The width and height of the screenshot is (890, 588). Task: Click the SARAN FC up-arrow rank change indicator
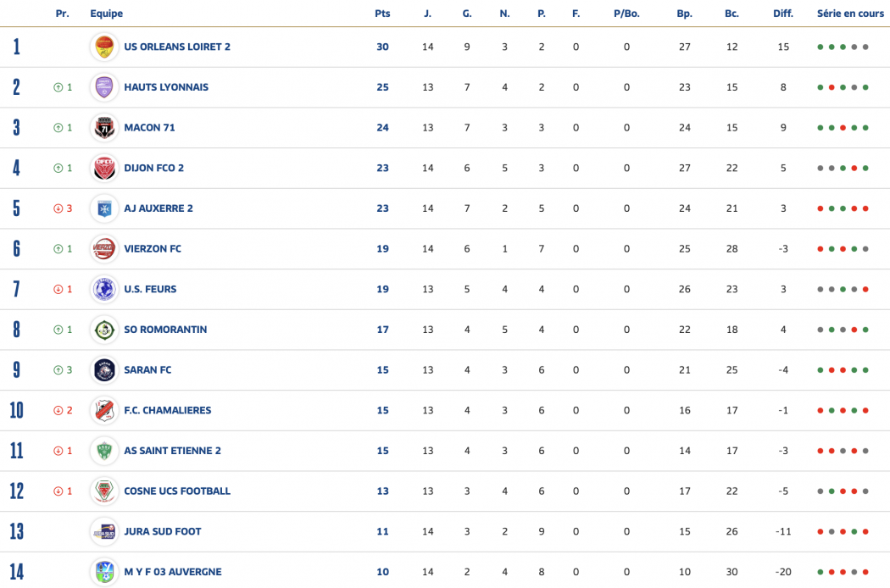click(x=58, y=370)
